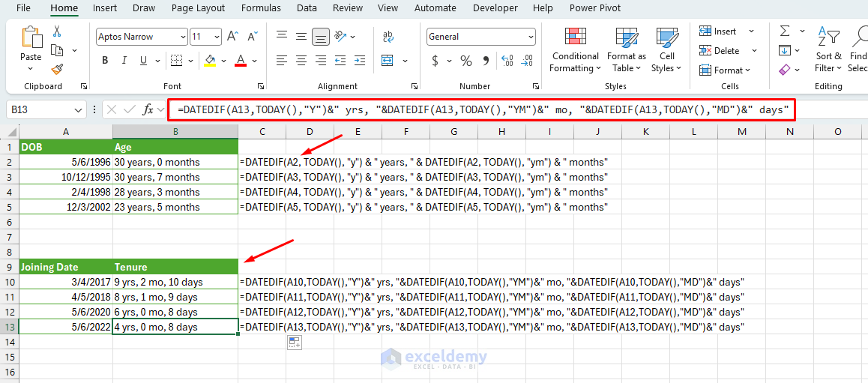The height and width of the screenshot is (383, 868).
Task: Open Conditional Formatting menu
Action: pyautogui.click(x=575, y=50)
